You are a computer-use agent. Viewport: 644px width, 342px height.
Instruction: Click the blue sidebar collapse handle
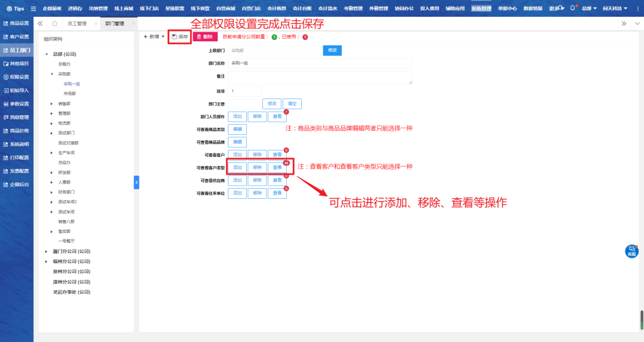coord(136,182)
